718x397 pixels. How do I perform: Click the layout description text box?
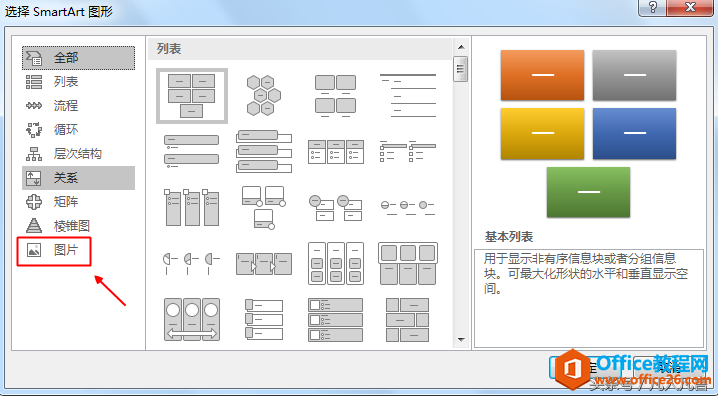click(x=589, y=298)
